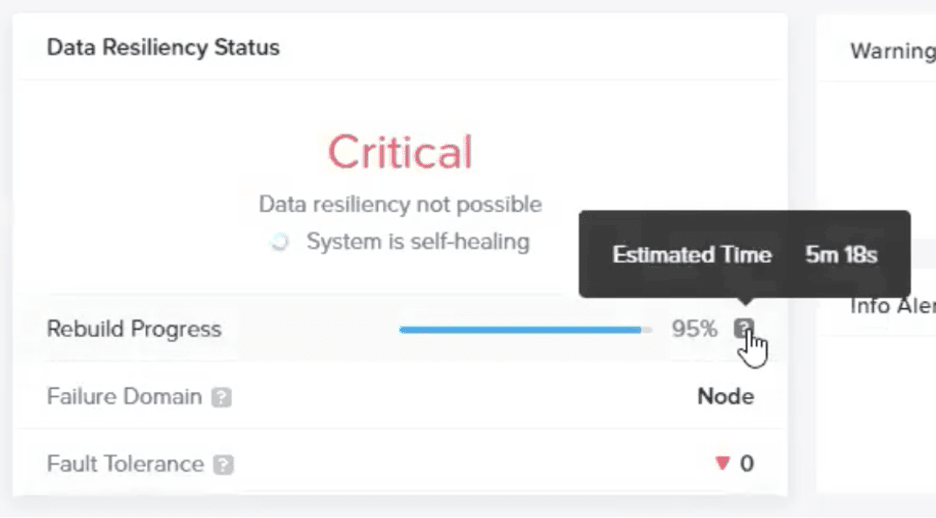Click the 'System is self-healing' text
Screen dimensions: 936x518
[418, 242]
